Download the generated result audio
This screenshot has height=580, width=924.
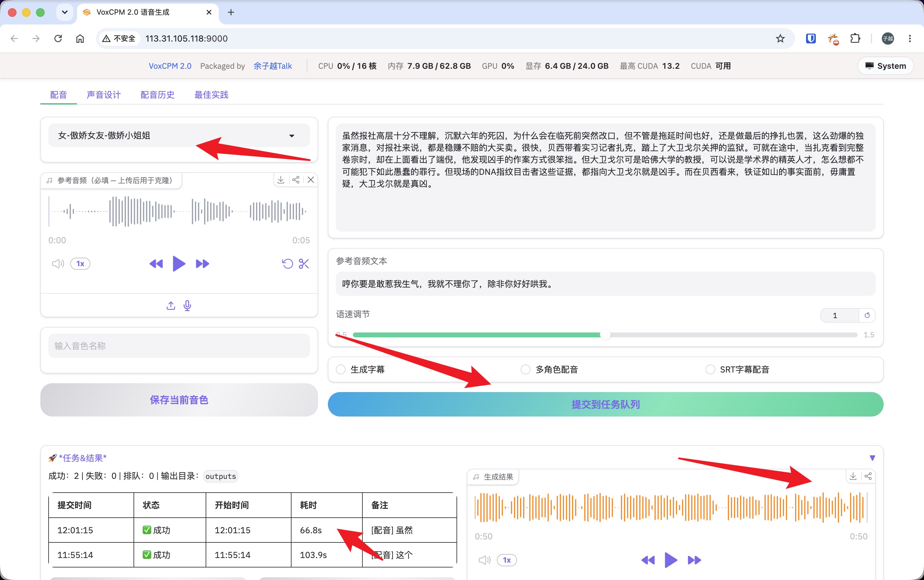853,476
